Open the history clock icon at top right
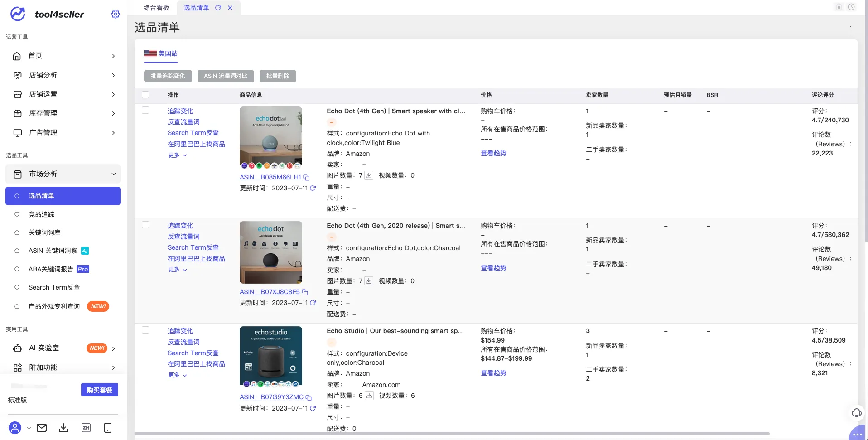The width and height of the screenshot is (868, 440). point(851,7)
